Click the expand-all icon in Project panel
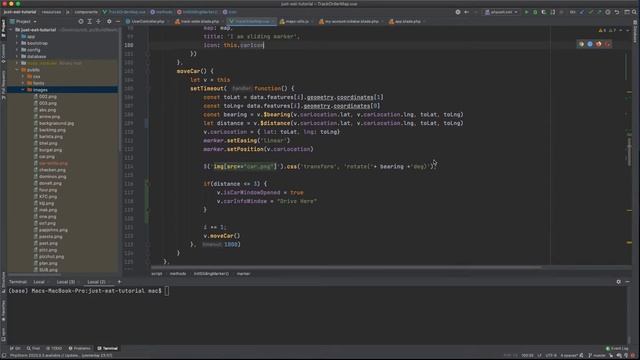Image resolution: width=640 pixels, height=360 pixels. pyautogui.click(x=90, y=21)
